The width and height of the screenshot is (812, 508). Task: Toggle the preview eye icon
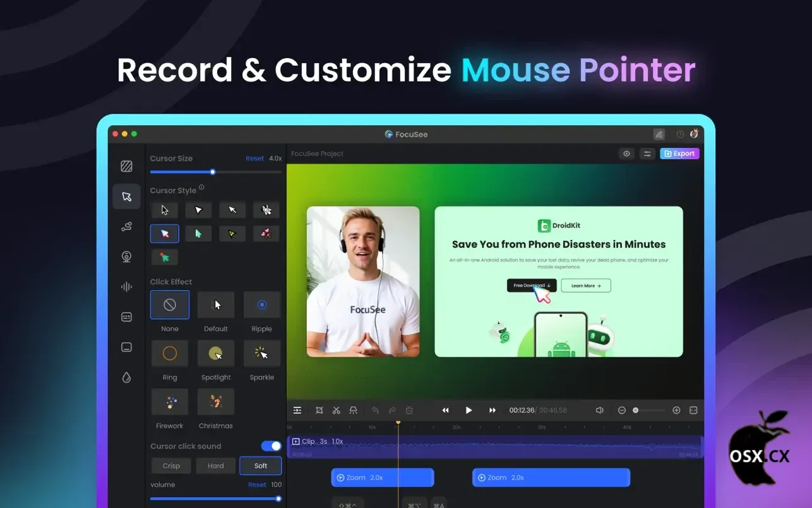(626, 154)
